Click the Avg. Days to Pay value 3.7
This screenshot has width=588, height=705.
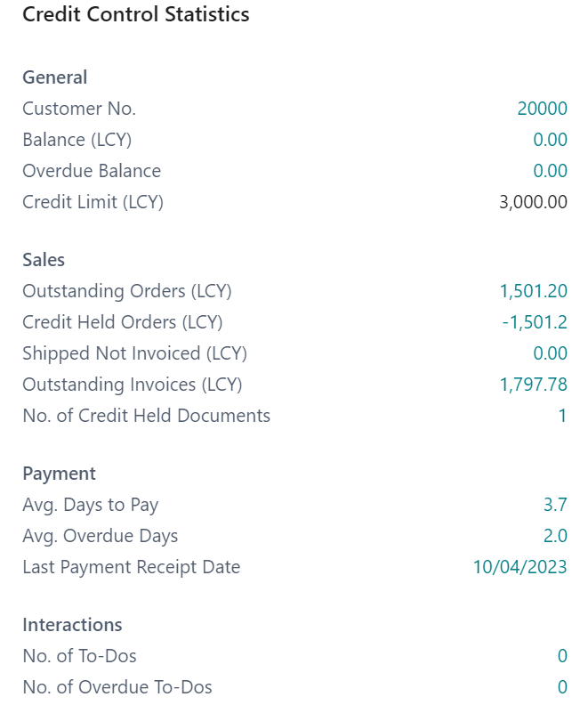(555, 505)
